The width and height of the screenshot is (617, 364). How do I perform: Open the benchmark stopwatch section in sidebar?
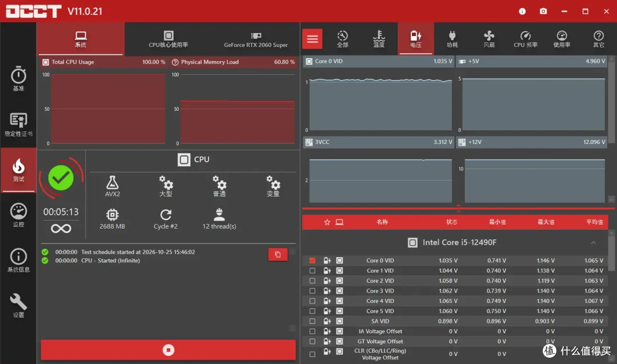[18, 79]
